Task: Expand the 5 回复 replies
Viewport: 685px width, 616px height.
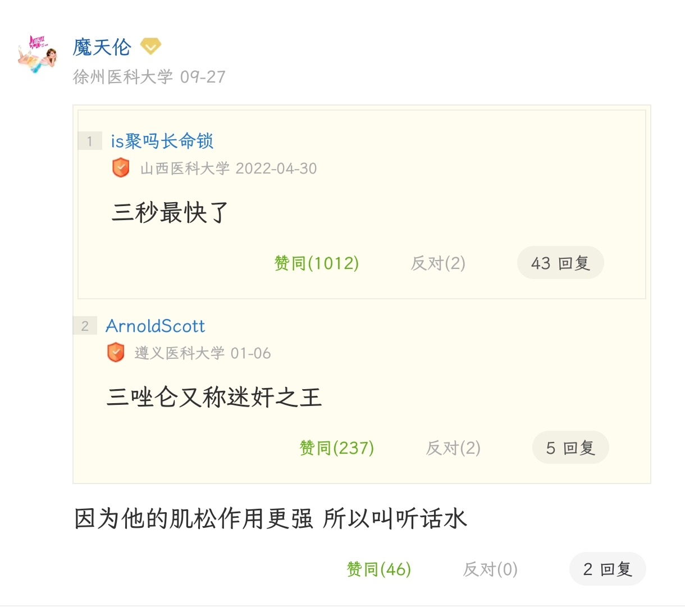Action: pos(570,448)
